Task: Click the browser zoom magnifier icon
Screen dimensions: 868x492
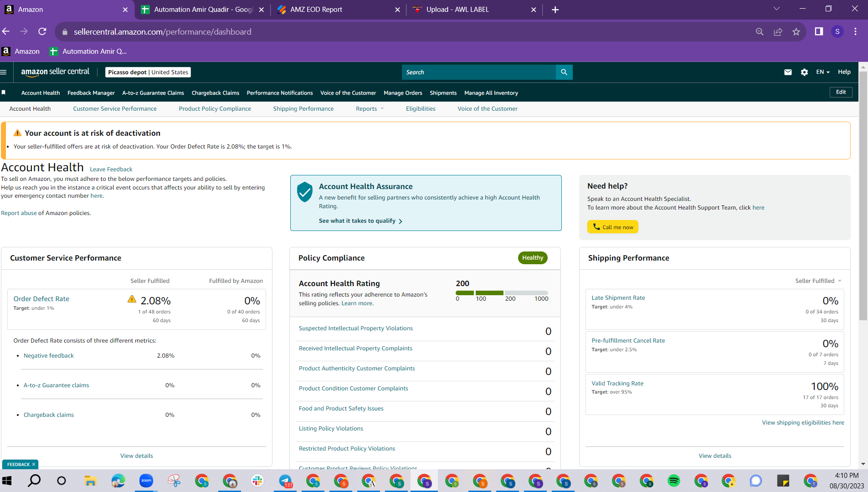Action: coord(760,31)
